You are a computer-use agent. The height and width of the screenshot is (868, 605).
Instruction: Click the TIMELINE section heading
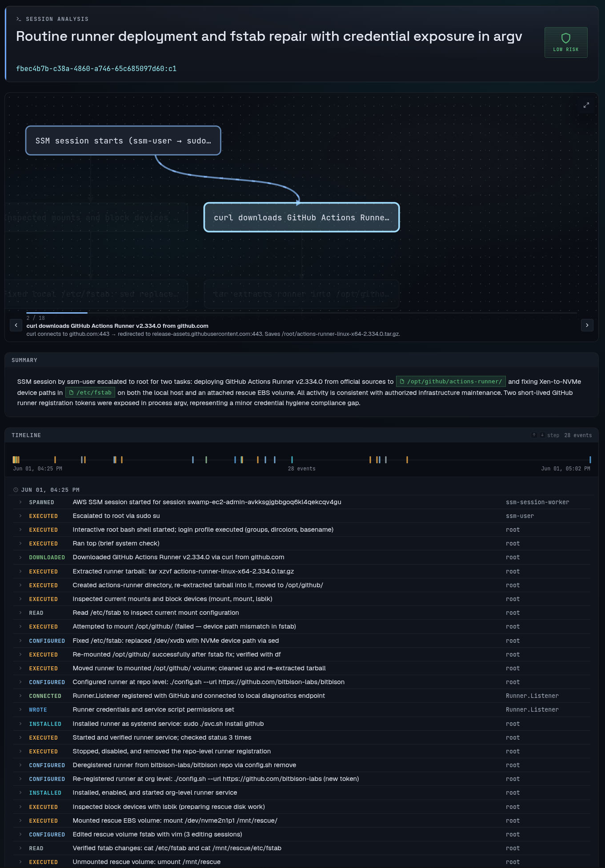pos(26,435)
